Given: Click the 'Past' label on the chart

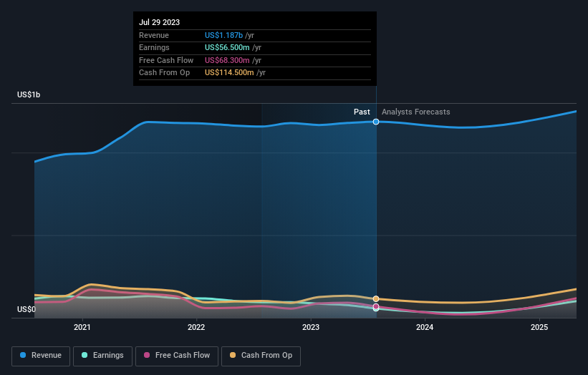Looking at the screenshot, I should point(362,112).
